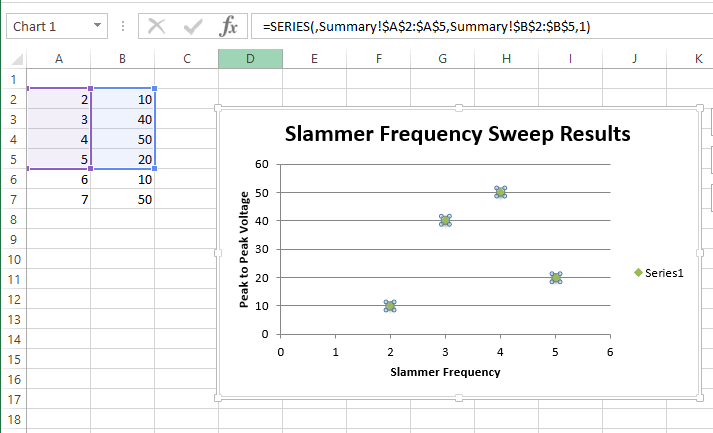Select column H header
Viewport: 713px width, 433px height.
pos(507,59)
